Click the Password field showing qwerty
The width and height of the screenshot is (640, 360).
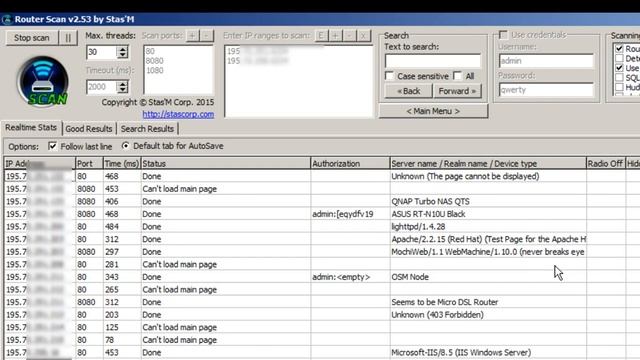tap(546, 90)
